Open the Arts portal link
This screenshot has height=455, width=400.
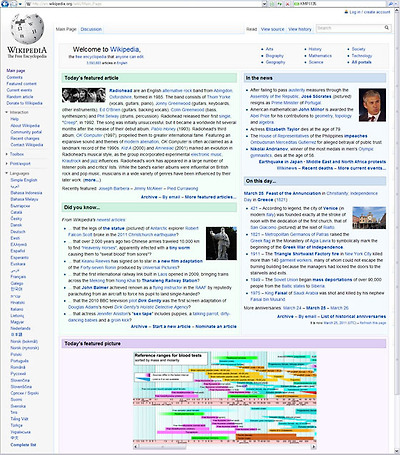point(269,49)
